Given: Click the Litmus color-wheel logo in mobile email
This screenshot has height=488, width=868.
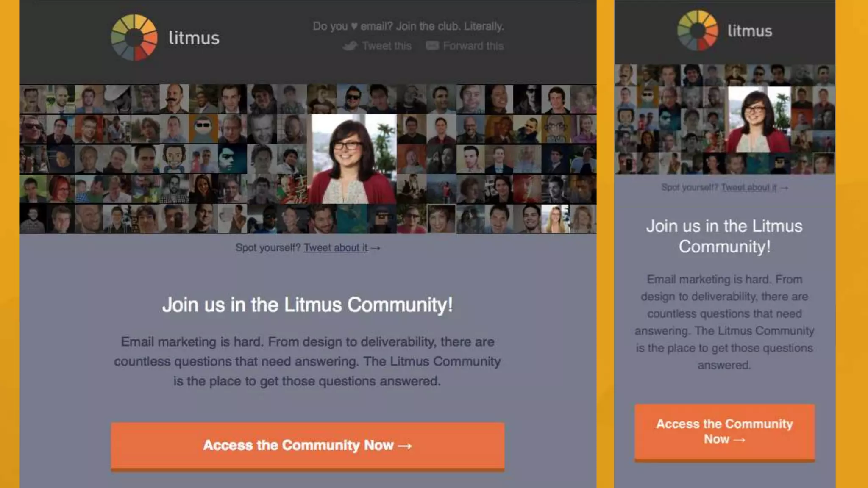Looking at the screenshot, I should pyautogui.click(x=697, y=30).
